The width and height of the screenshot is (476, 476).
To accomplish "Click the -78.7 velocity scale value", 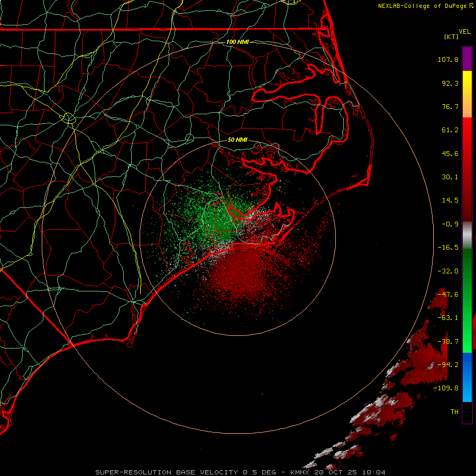I will click(x=448, y=342).
